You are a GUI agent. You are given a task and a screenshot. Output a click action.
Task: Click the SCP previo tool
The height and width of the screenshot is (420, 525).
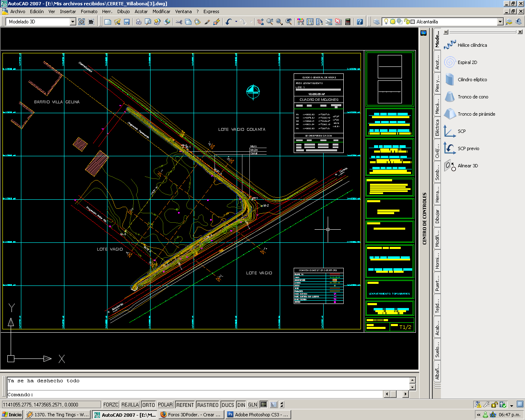click(x=462, y=148)
